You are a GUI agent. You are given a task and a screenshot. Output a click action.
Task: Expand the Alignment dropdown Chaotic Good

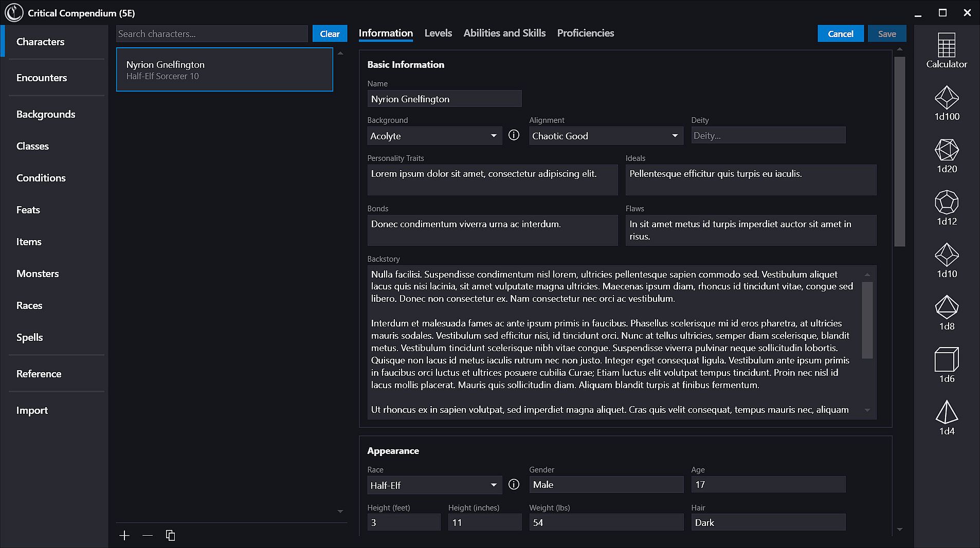(x=606, y=136)
